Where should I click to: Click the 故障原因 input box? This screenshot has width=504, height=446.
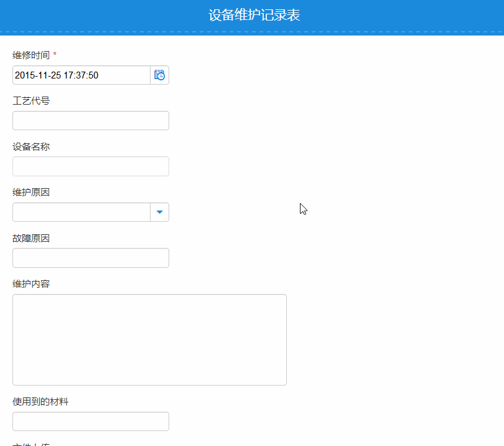tap(90, 257)
